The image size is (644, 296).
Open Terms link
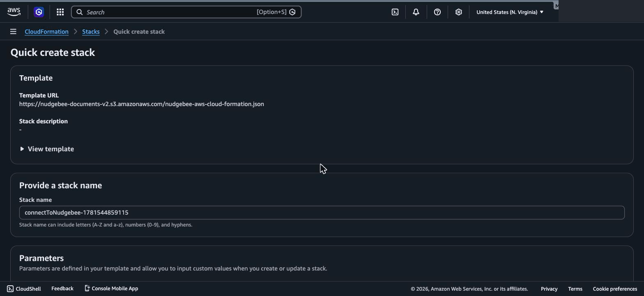tap(575, 289)
